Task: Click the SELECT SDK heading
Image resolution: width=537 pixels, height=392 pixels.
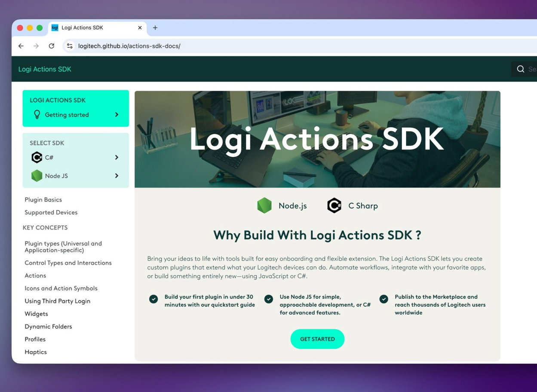Action: [47, 143]
